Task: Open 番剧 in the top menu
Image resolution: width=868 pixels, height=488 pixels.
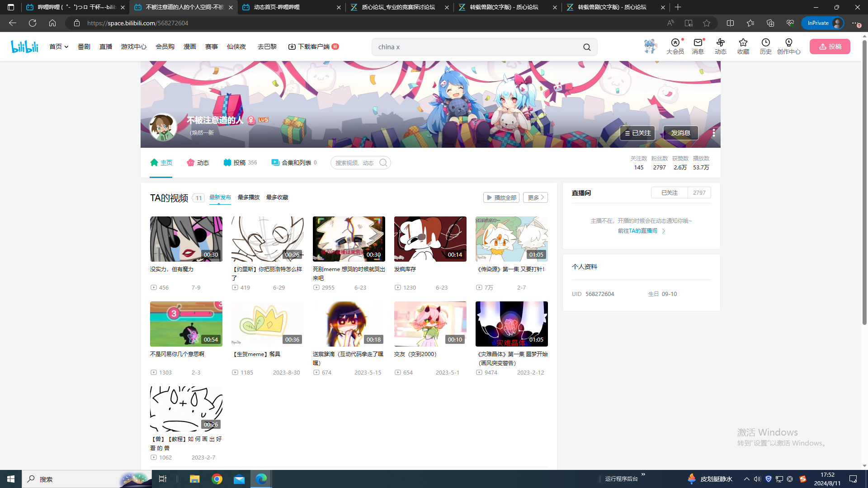Action: point(84,47)
